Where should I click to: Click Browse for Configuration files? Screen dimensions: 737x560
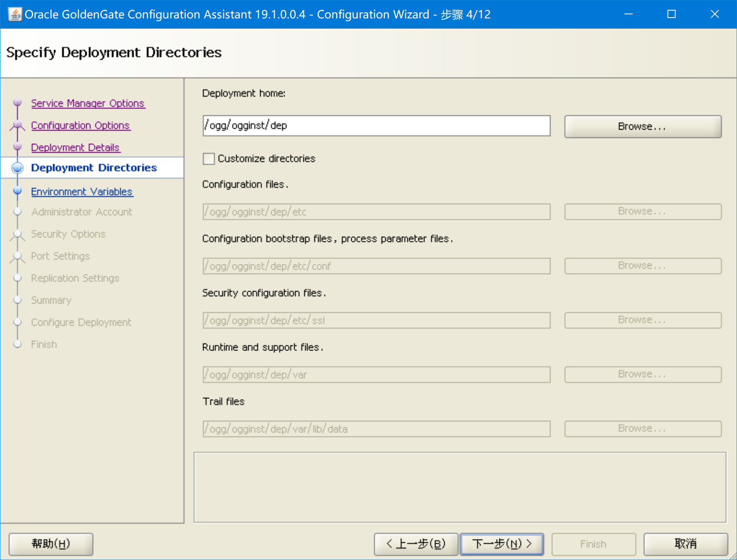[x=643, y=211]
